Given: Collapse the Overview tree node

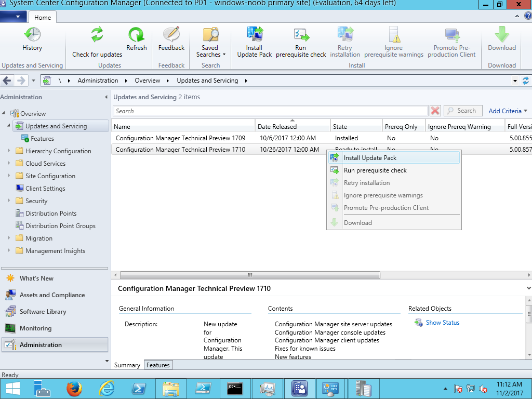Looking at the screenshot, I should [4, 113].
